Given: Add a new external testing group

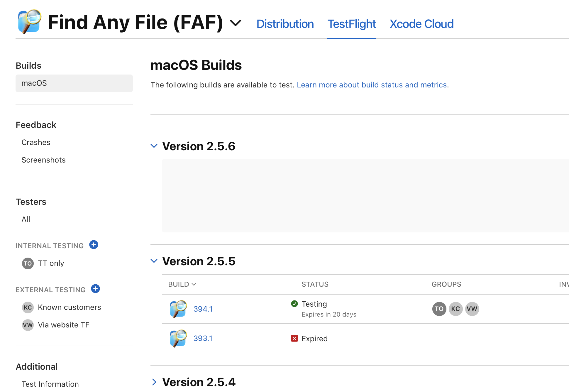Looking at the screenshot, I should 96,289.
